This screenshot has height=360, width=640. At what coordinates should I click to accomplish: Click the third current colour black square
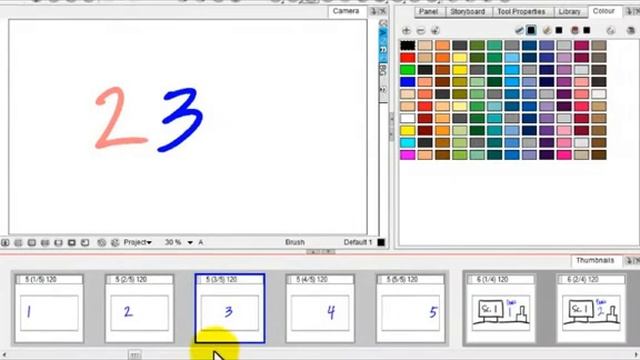[587, 30]
